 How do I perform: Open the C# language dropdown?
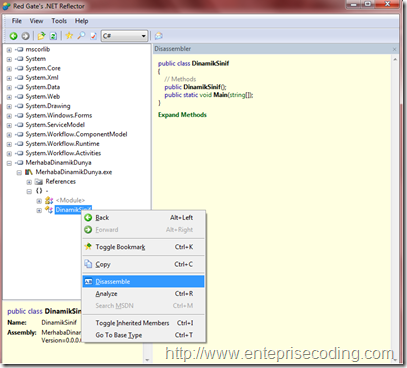pyautogui.click(x=124, y=36)
